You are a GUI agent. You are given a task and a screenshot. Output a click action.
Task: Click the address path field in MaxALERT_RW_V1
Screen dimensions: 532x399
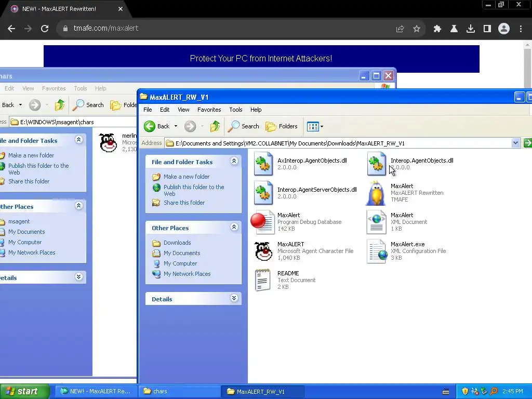pos(338,143)
